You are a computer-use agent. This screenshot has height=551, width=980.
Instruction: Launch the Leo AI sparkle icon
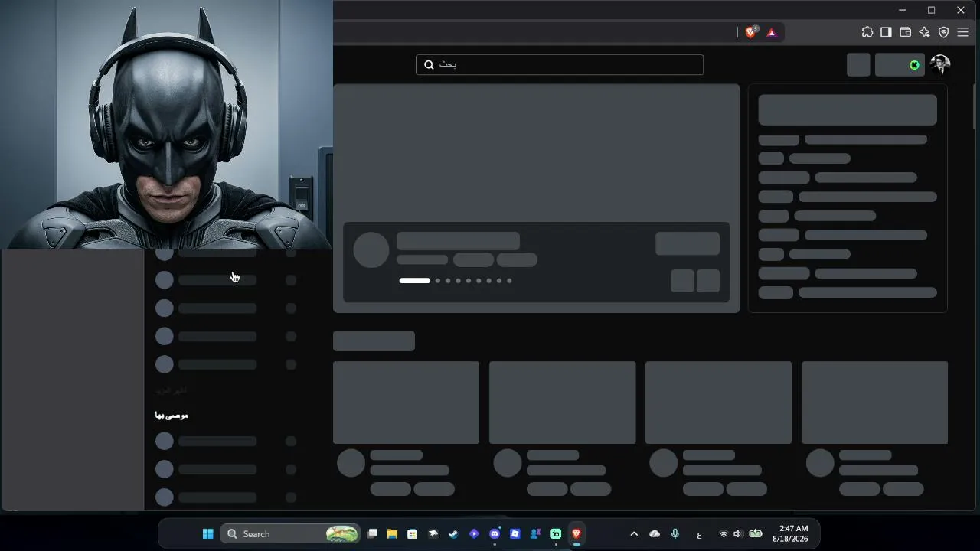coord(924,32)
